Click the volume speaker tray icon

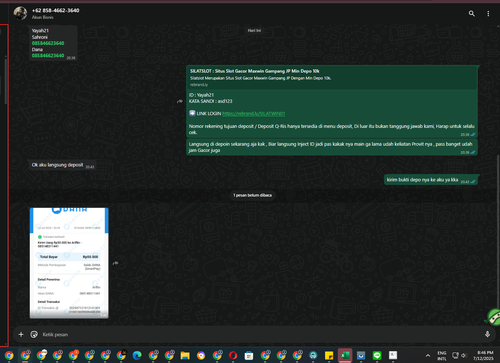coord(464,355)
